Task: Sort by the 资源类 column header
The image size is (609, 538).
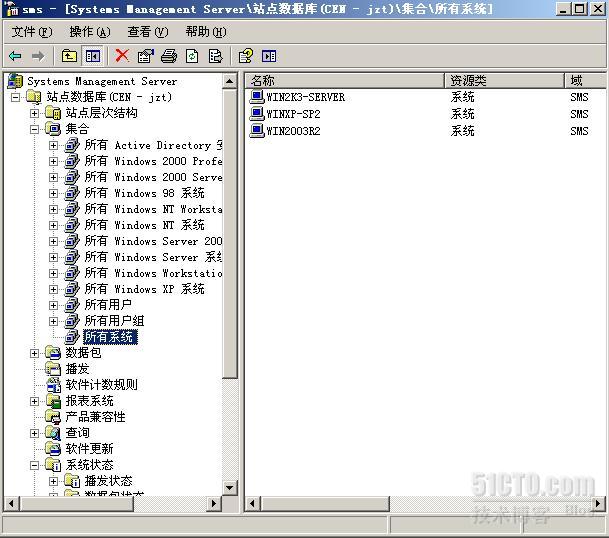Action: [x=504, y=81]
